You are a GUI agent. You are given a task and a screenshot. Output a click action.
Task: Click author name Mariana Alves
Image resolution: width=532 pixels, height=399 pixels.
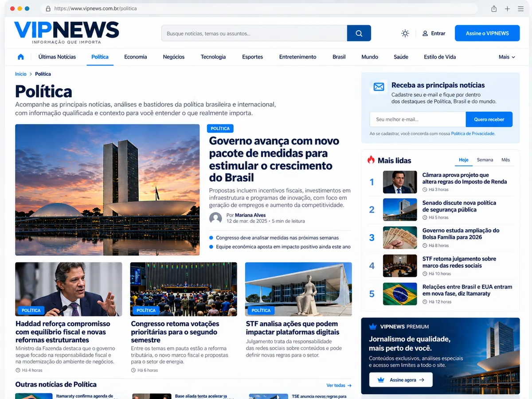click(x=250, y=215)
